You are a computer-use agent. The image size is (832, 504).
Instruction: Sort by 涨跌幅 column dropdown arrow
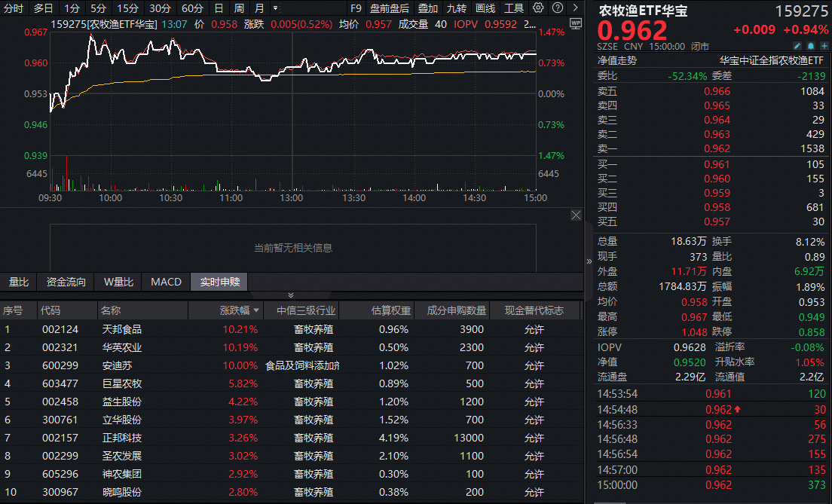pos(256,310)
